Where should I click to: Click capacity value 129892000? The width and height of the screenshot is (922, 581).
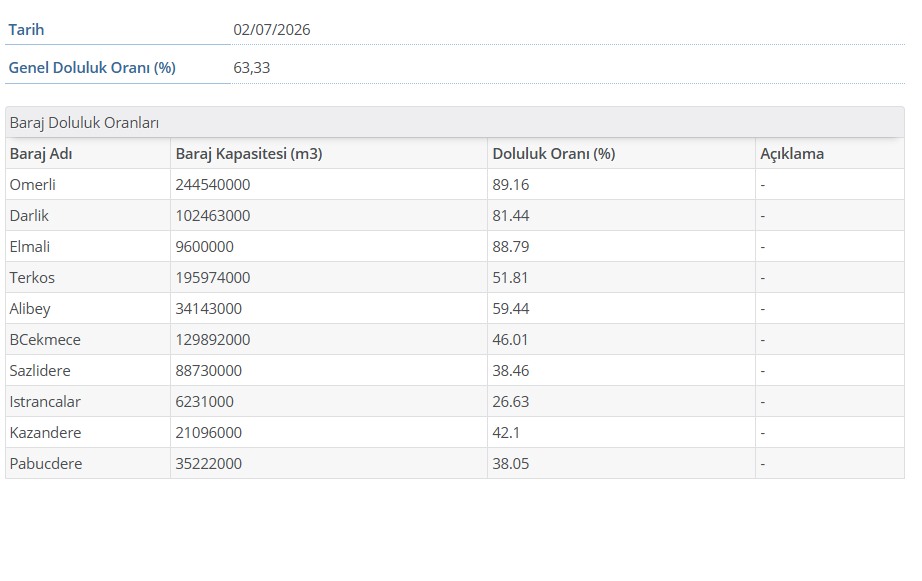213,339
